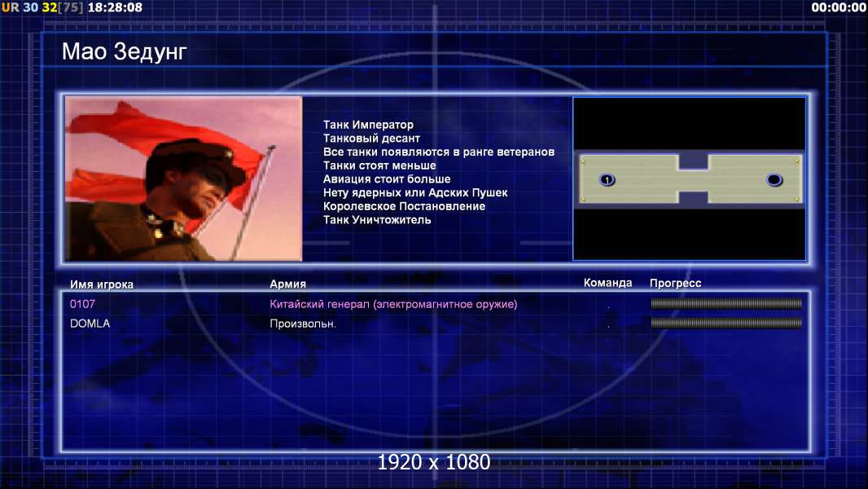
Task: Click the 00:00:00 timer at top right
Action: tap(839, 7)
